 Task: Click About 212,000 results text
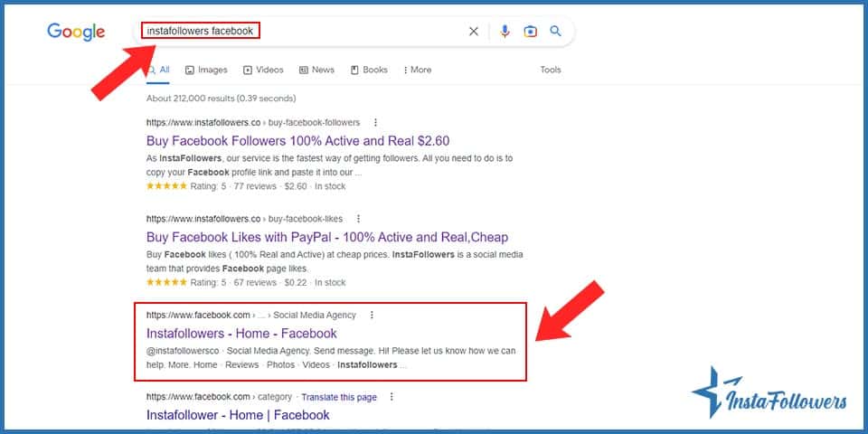221,99
